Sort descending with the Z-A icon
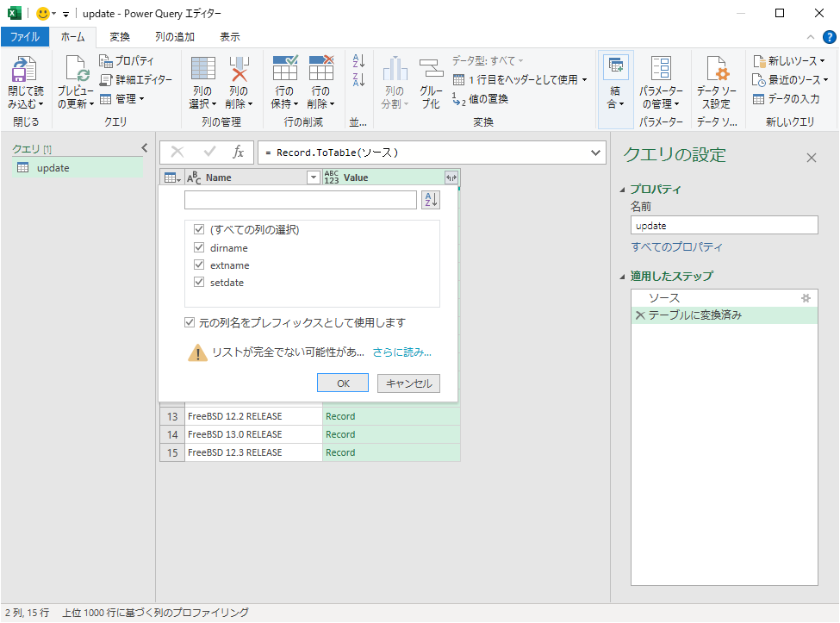The image size is (840, 623). 358,80
